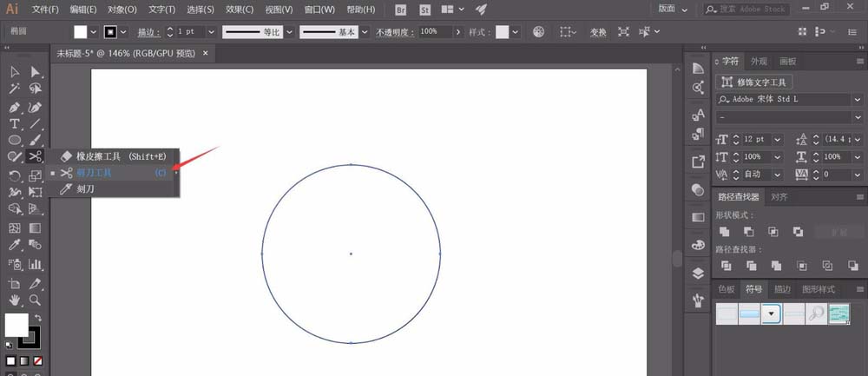
Task: Select the Direct Selection tool
Action: 36,72
